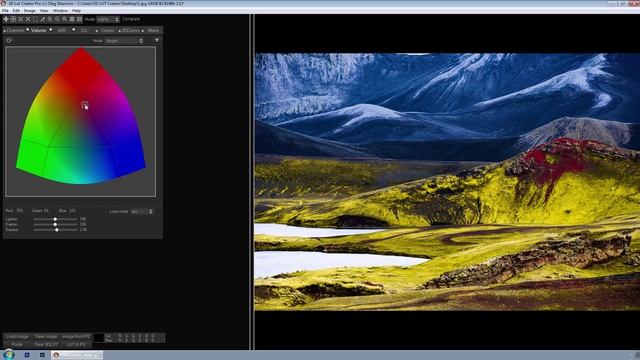Click the Image from PS button

[x=76, y=337]
